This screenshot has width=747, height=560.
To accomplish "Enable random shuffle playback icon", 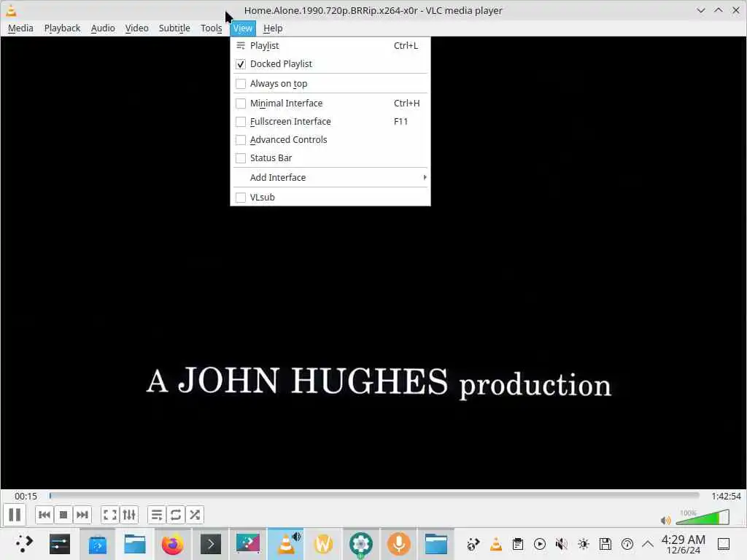I will tap(195, 515).
